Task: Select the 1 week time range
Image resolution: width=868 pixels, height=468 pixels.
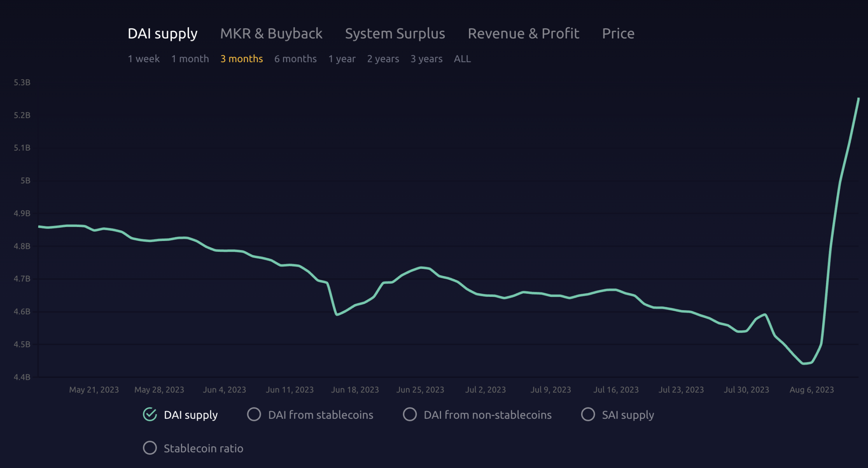Action: click(x=144, y=59)
